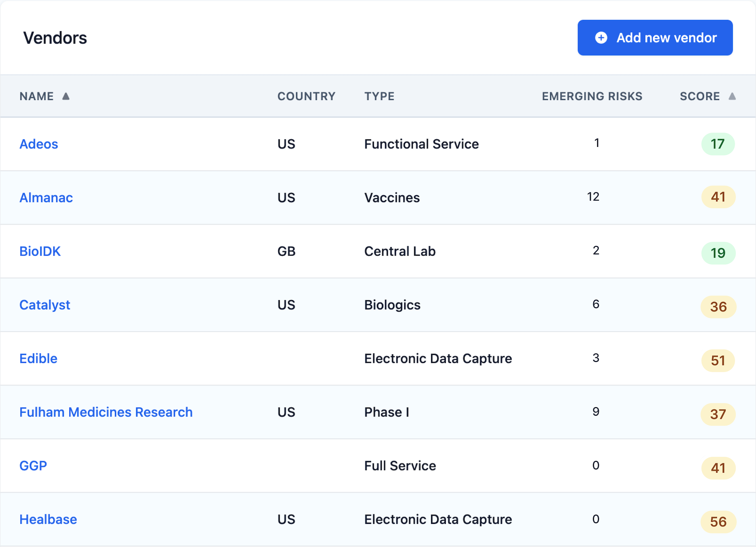
Task: Click Healbase's score badge showing 56
Action: pyautogui.click(x=718, y=521)
